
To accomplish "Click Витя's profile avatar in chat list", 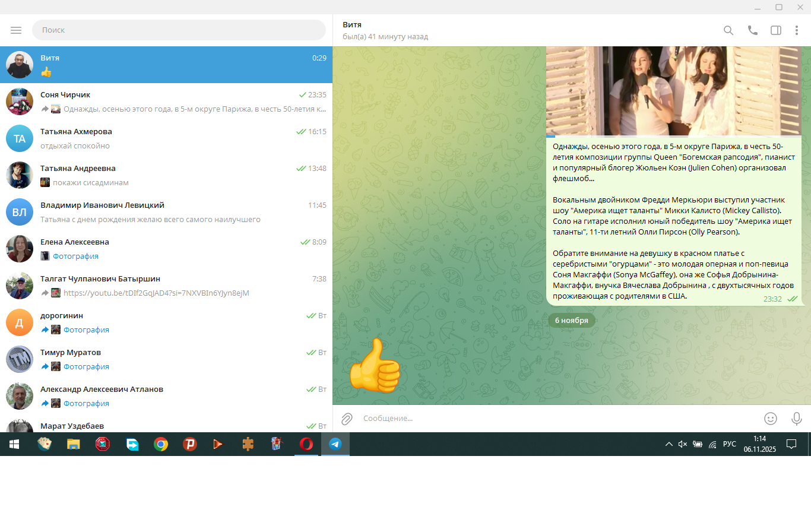I will pyautogui.click(x=20, y=65).
